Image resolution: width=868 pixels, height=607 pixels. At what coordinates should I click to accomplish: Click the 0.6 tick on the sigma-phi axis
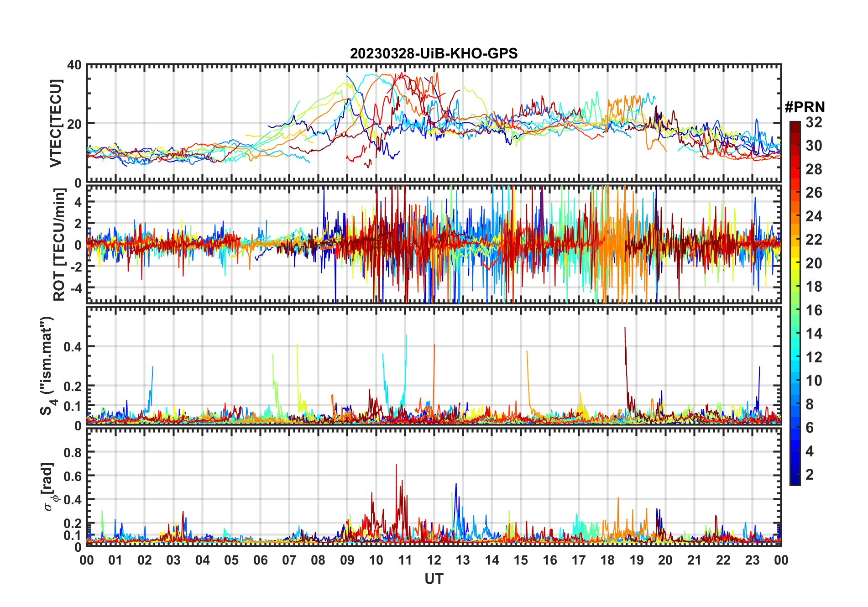73,476
